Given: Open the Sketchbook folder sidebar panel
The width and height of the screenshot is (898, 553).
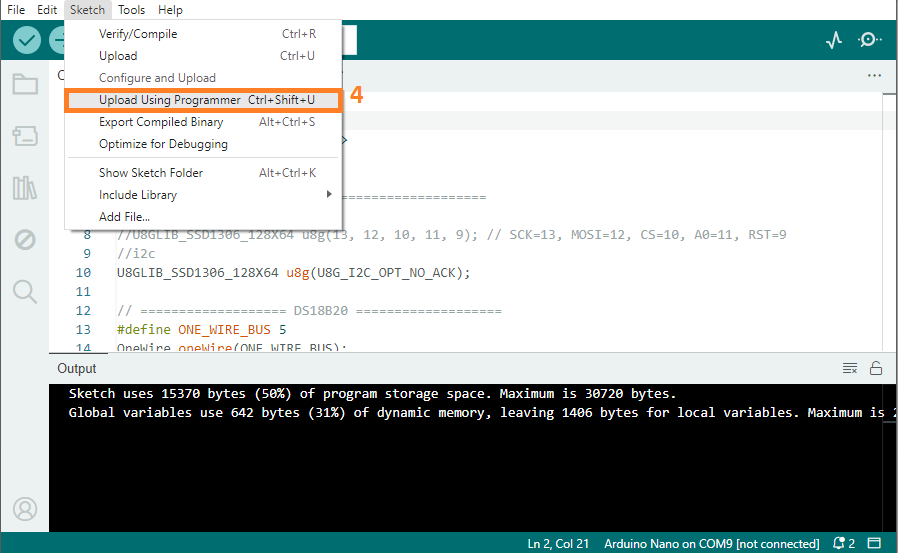Looking at the screenshot, I should (x=25, y=84).
